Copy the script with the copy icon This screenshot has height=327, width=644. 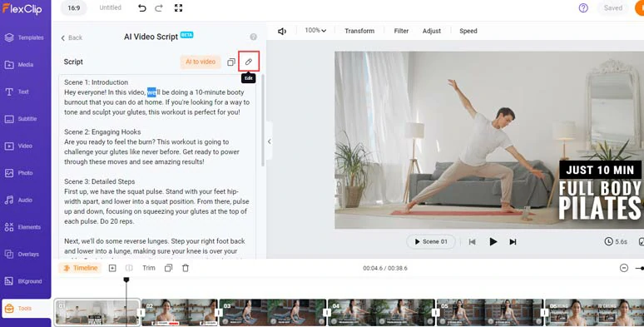click(x=231, y=62)
